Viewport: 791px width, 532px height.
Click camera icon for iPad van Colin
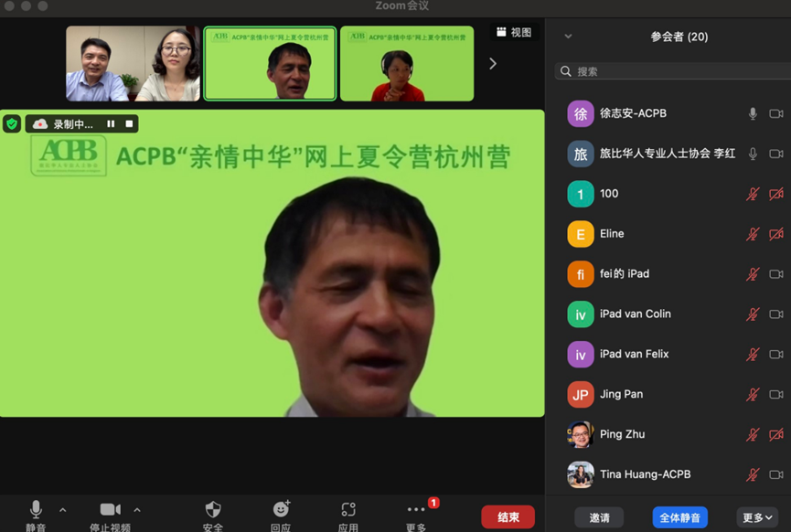pos(776,314)
